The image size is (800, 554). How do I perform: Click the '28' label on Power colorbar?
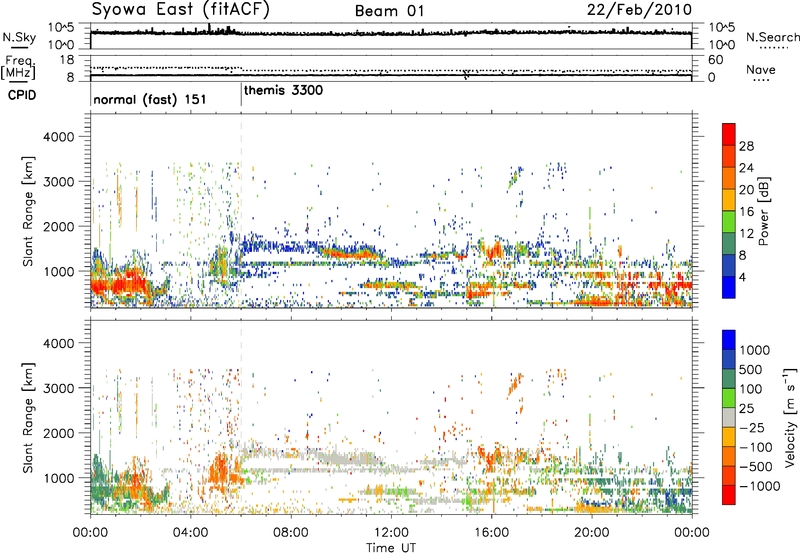click(x=746, y=146)
